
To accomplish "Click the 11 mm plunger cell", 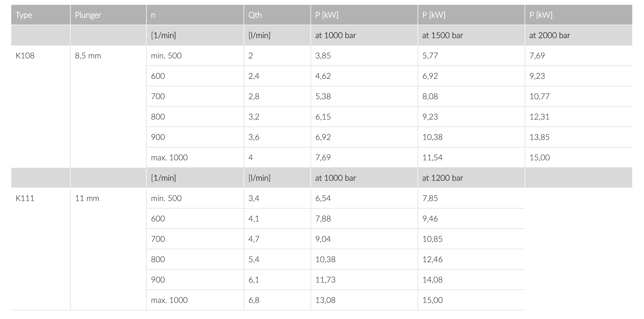I will 87,198.
